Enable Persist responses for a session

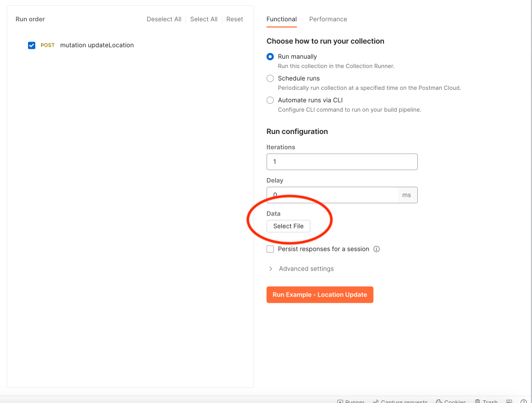pos(270,249)
